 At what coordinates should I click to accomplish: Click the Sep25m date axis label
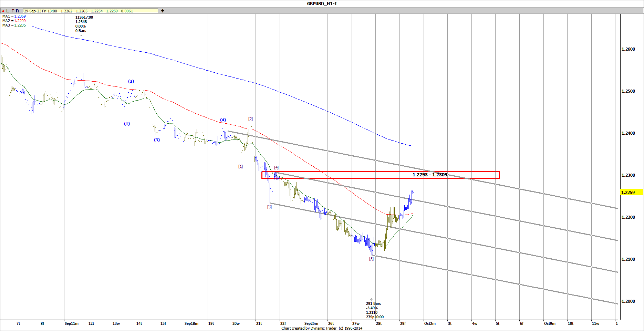pyautogui.click(x=311, y=323)
